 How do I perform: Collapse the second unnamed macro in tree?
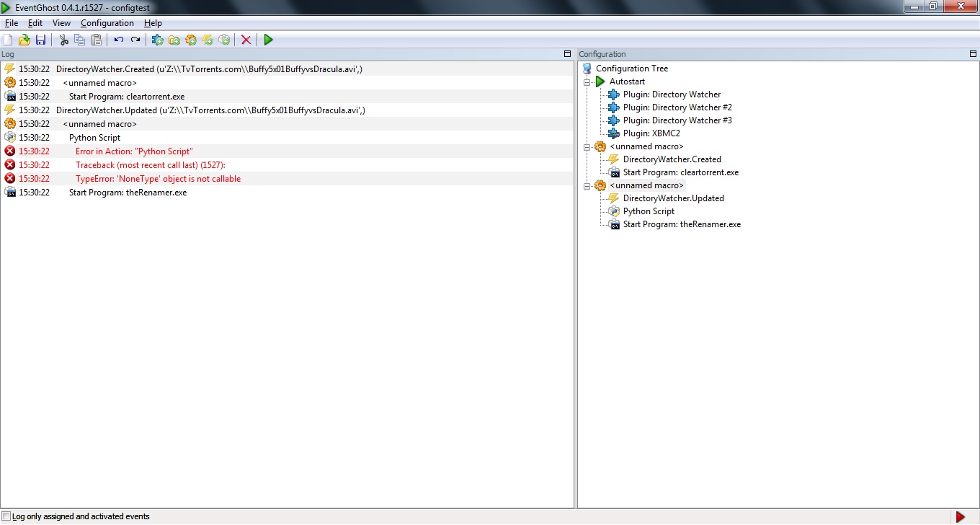tap(588, 185)
